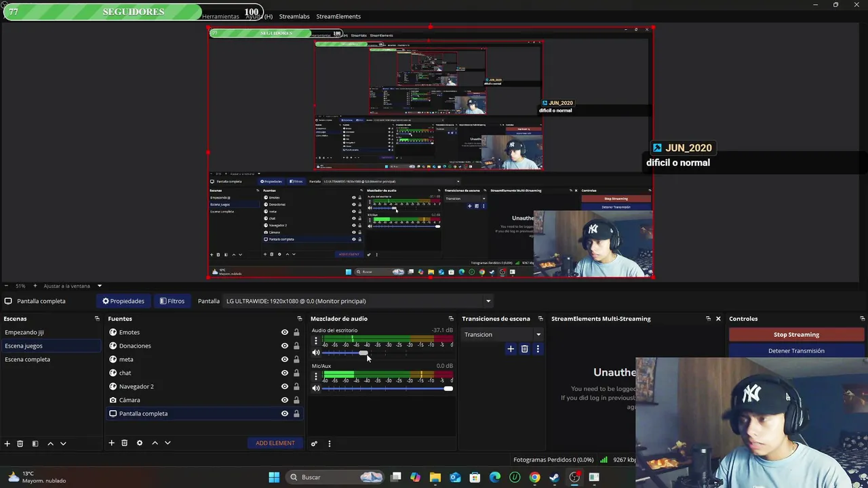Click Filtros button
This screenshot has height=488, width=868.
[x=172, y=301]
